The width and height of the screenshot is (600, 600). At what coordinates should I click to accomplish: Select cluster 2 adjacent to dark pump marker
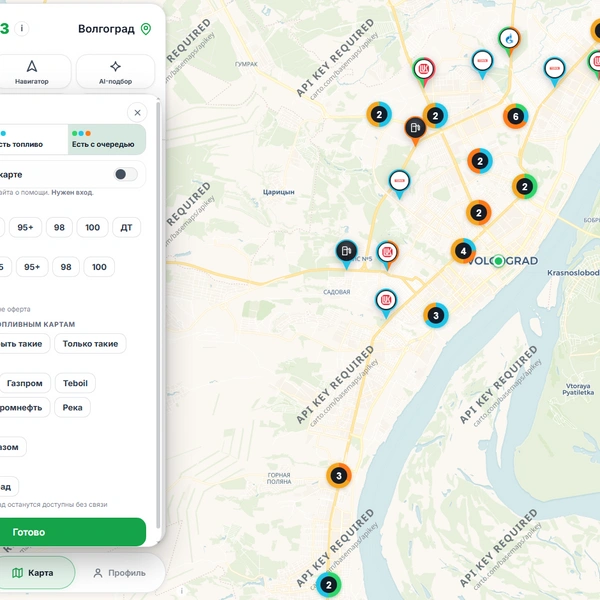[435, 116]
